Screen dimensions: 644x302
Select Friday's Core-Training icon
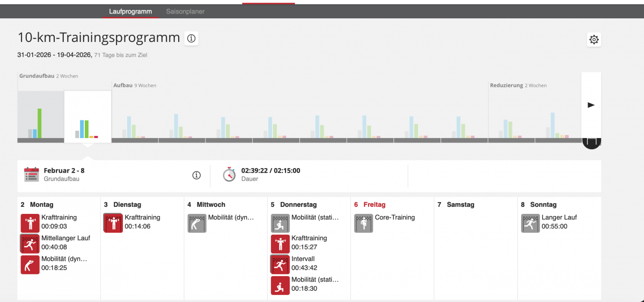(363, 223)
